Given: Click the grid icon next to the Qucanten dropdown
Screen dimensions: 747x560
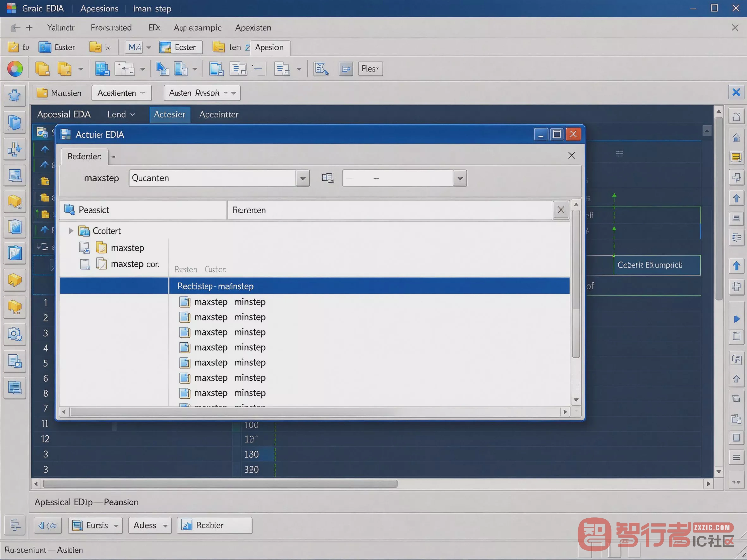Looking at the screenshot, I should (327, 178).
